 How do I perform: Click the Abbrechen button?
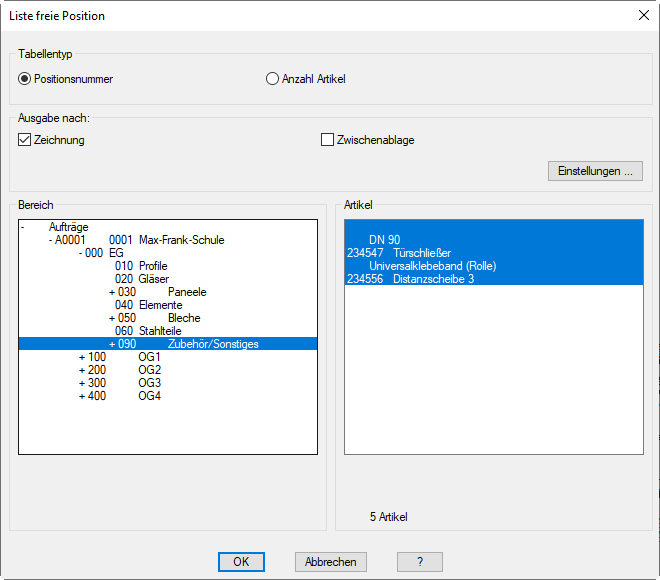[x=331, y=562]
